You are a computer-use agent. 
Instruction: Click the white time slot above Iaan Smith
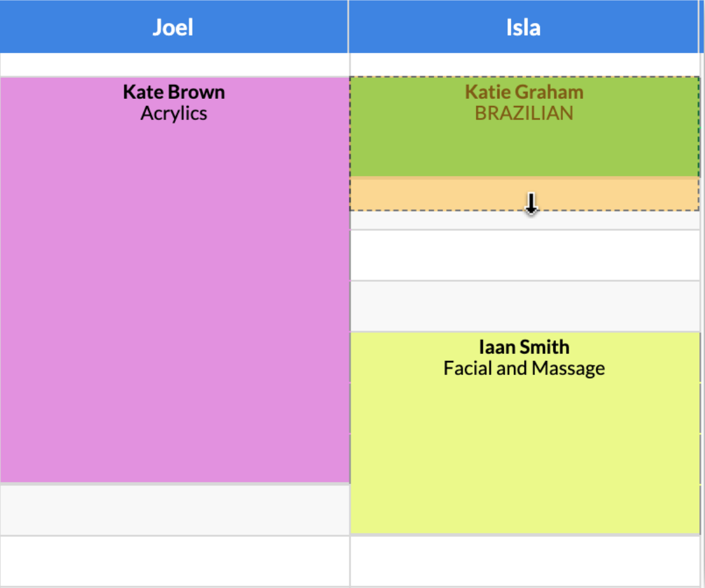point(523,255)
